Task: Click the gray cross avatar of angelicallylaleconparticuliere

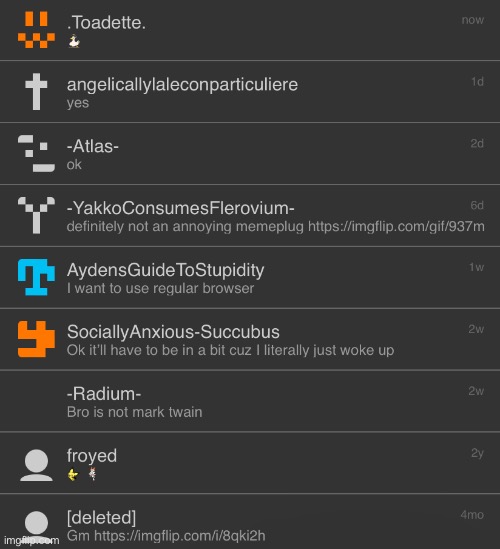Action: (36, 92)
